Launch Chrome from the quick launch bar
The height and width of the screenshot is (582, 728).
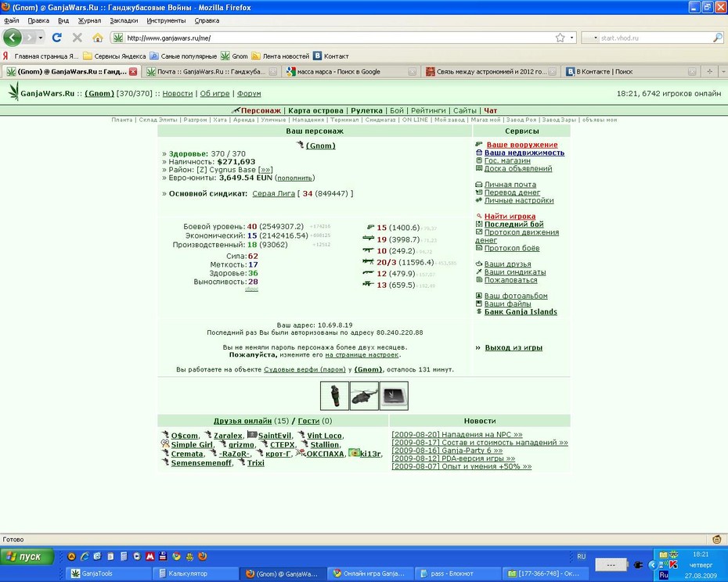(x=176, y=556)
